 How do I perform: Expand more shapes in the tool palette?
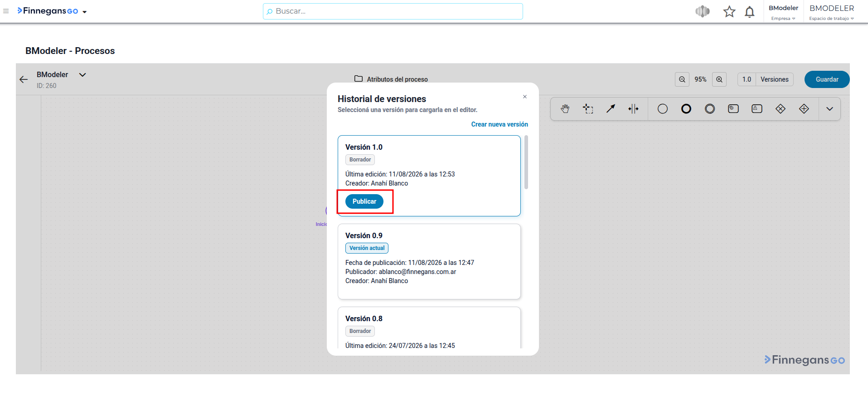point(829,109)
